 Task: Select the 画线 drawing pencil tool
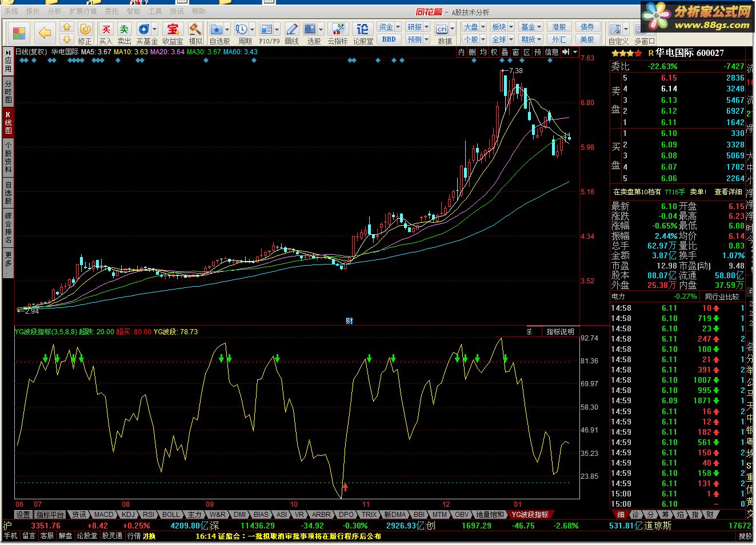coord(291,33)
